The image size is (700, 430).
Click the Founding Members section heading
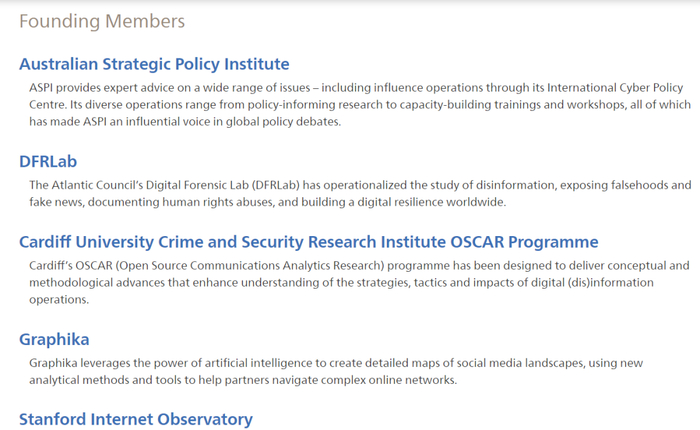pyautogui.click(x=102, y=21)
